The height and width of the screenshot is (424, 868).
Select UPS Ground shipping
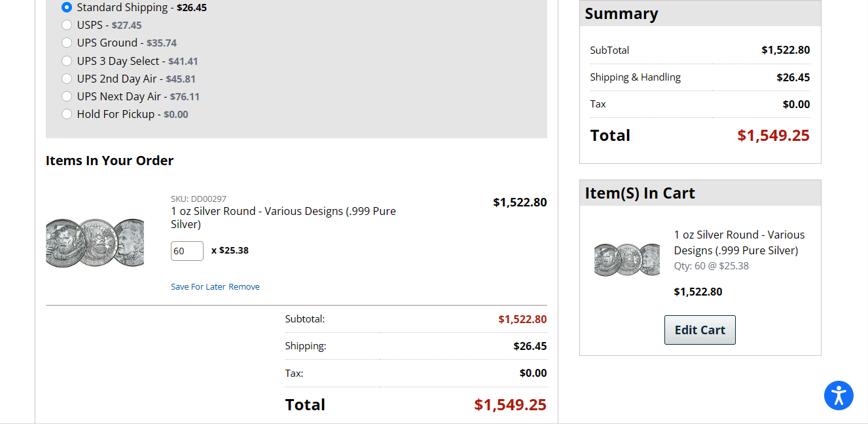click(67, 43)
